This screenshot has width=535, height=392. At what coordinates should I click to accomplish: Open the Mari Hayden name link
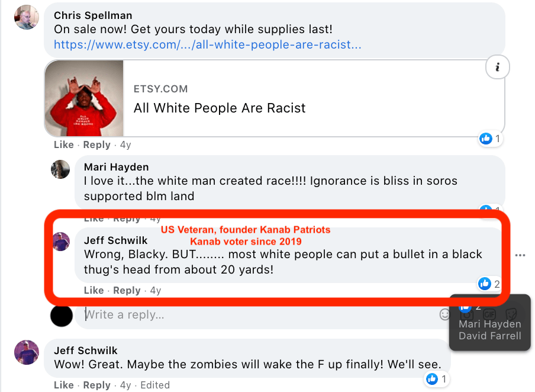[116, 167]
